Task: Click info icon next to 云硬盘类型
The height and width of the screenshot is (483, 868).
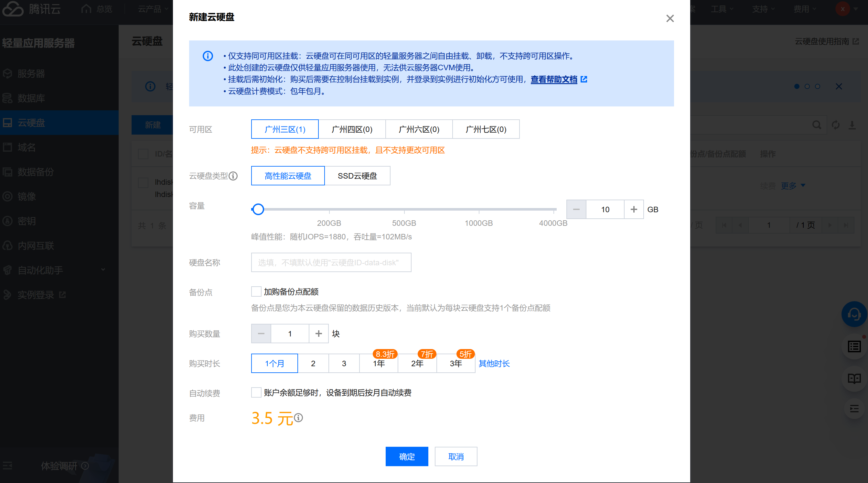Action: coord(233,176)
